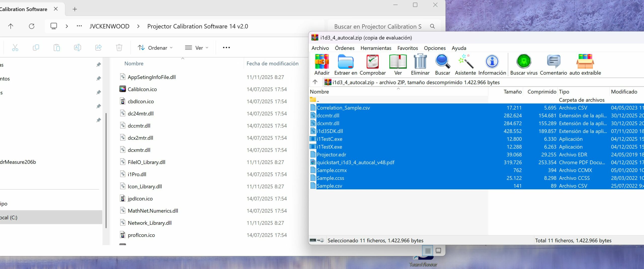The width and height of the screenshot is (644, 269).
Task: Run the Buscar virus scan icon
Action: [x=524, y=64]
